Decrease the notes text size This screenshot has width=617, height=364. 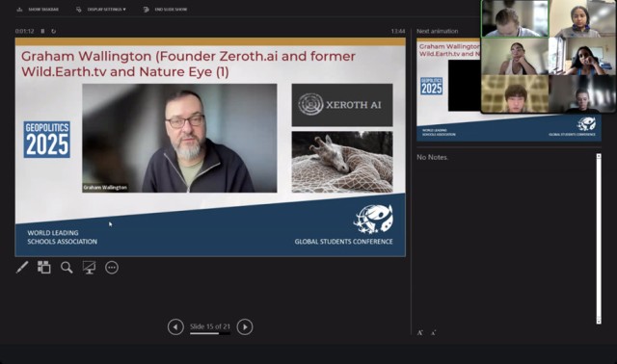point(433,333)
